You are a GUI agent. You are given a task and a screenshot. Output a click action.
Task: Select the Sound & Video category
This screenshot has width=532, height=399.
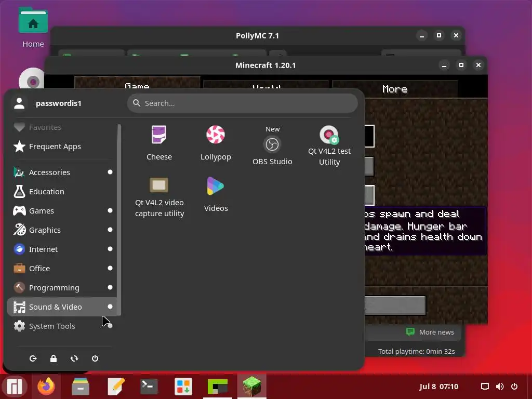(x=62, y=307)
